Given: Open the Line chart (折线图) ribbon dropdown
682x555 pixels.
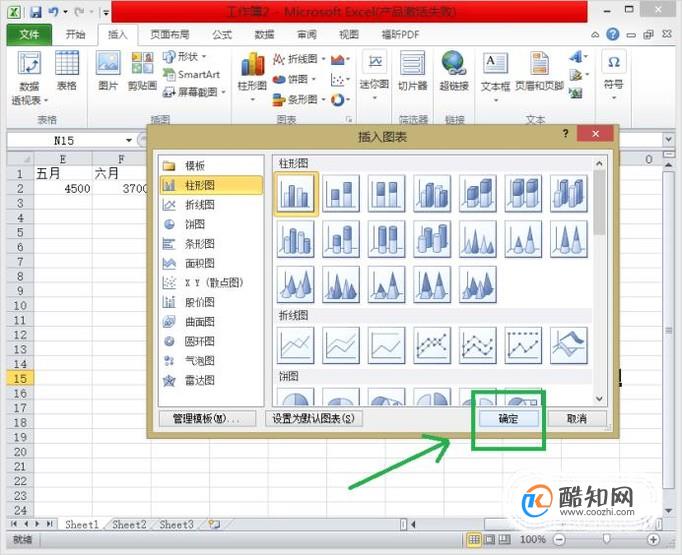Looking at the screenshot, I should point(299,59).
